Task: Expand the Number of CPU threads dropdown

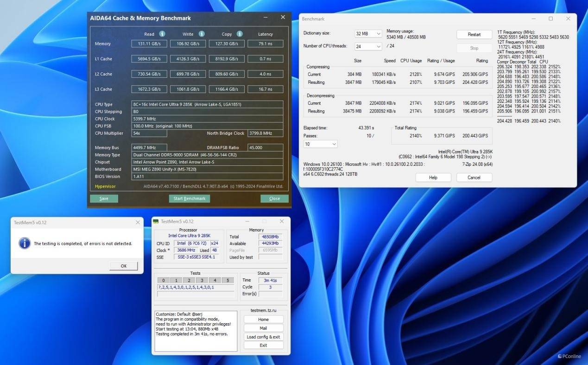Action: [368, 46]
